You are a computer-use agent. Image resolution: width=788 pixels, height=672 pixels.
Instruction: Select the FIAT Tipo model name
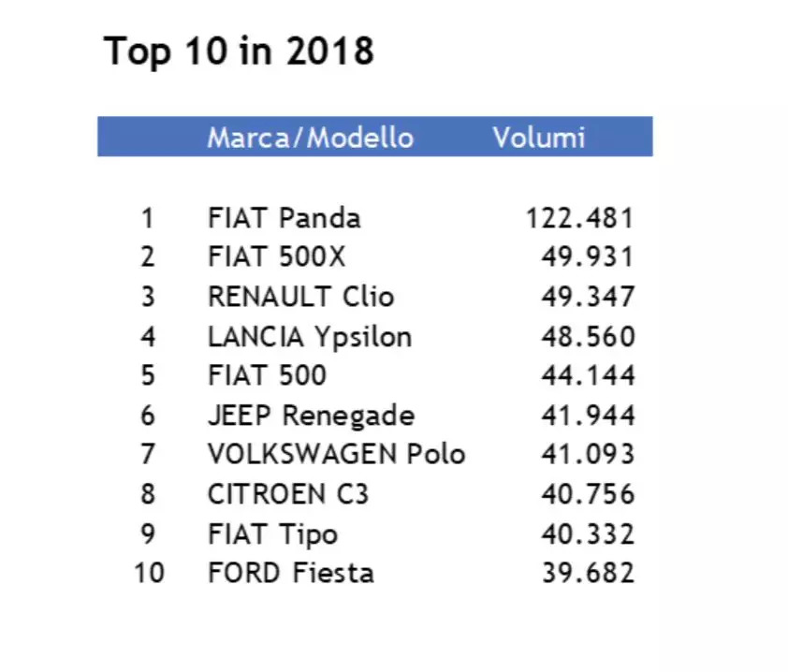272,533
